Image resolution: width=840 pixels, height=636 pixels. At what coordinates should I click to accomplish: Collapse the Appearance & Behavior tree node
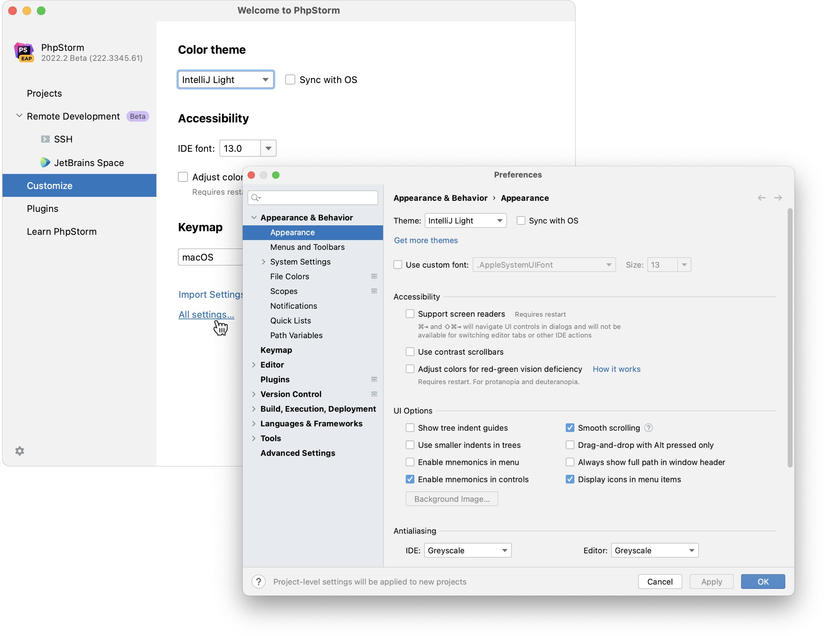click(x=254, y=218)
